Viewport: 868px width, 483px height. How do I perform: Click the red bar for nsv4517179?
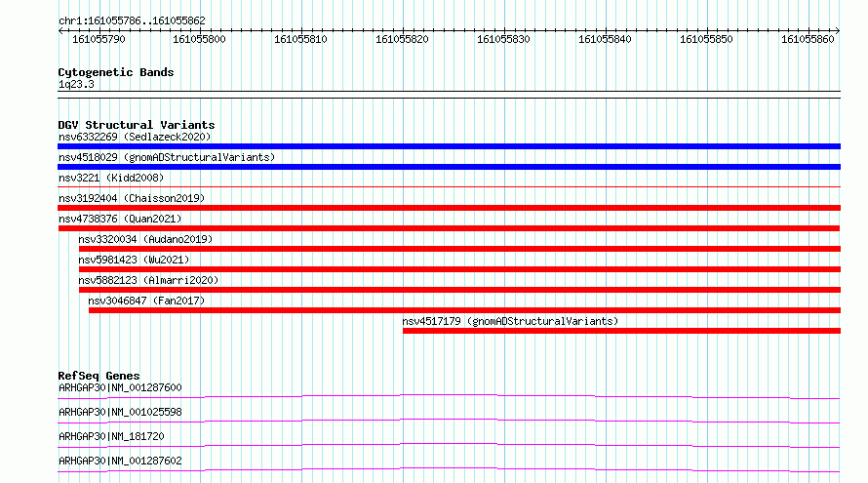[621, 331]
